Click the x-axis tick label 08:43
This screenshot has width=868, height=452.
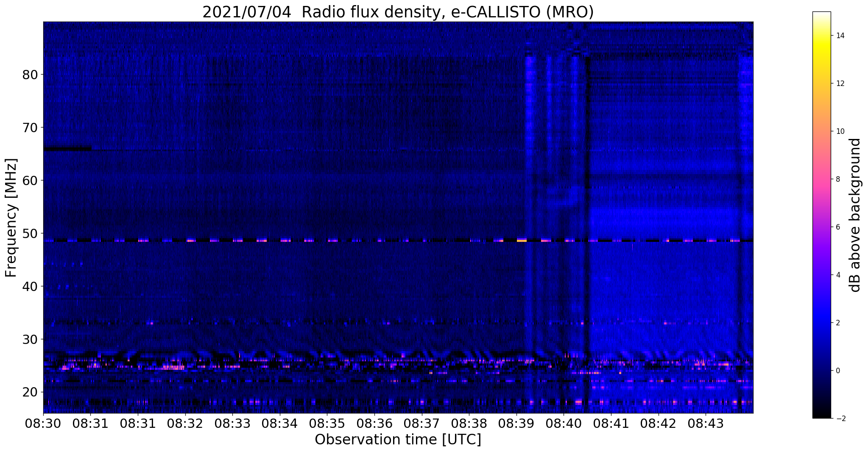pyautogui.click(x=706, y=424)
